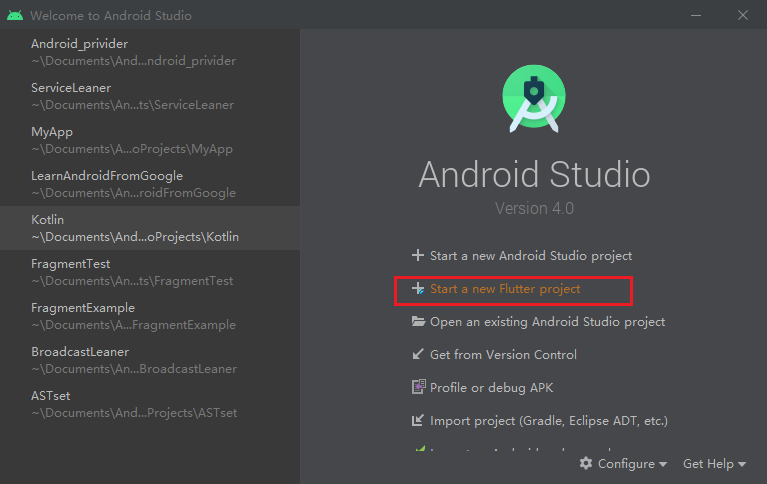Viewport: 767px width, 484px height.
Task: Click the Version 4.0 label
Action: [534, 208]
